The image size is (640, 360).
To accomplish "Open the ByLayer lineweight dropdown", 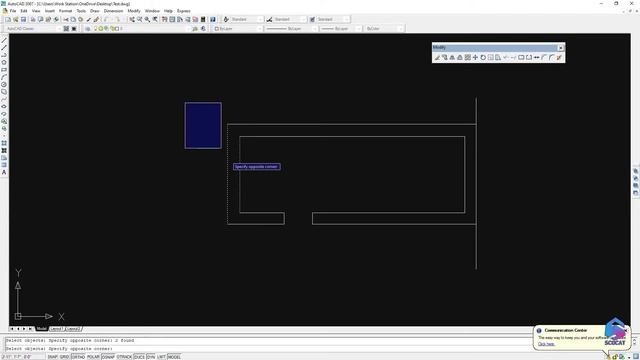I will [340, 29].
